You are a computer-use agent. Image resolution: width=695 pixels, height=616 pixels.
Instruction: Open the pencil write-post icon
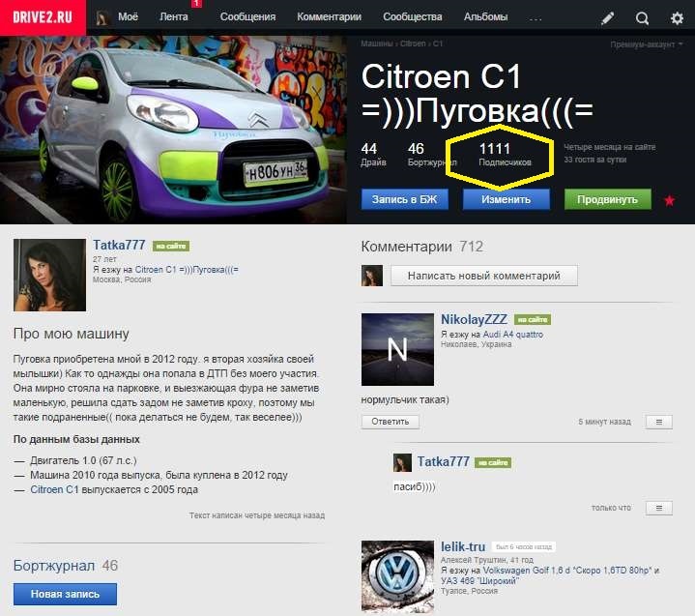pos(607,18)
